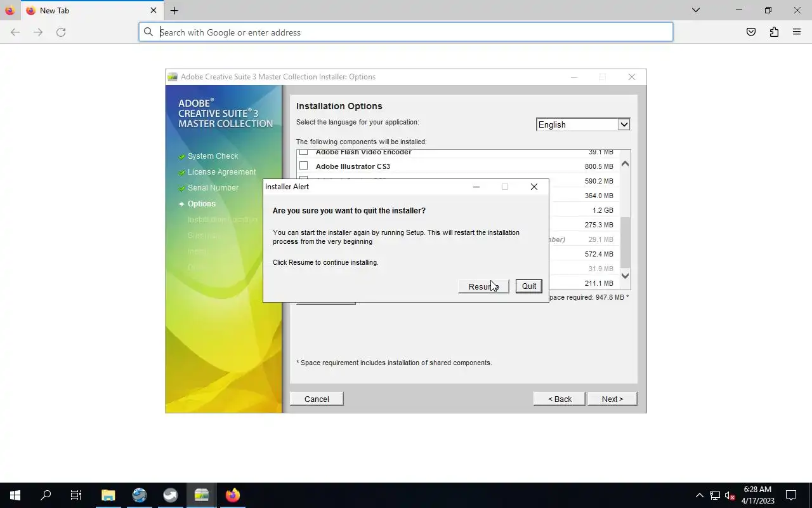This screenshot has height=508, width=812.
Task: Click the gray globe arrow taskbar icon
Action: (171, 495)
